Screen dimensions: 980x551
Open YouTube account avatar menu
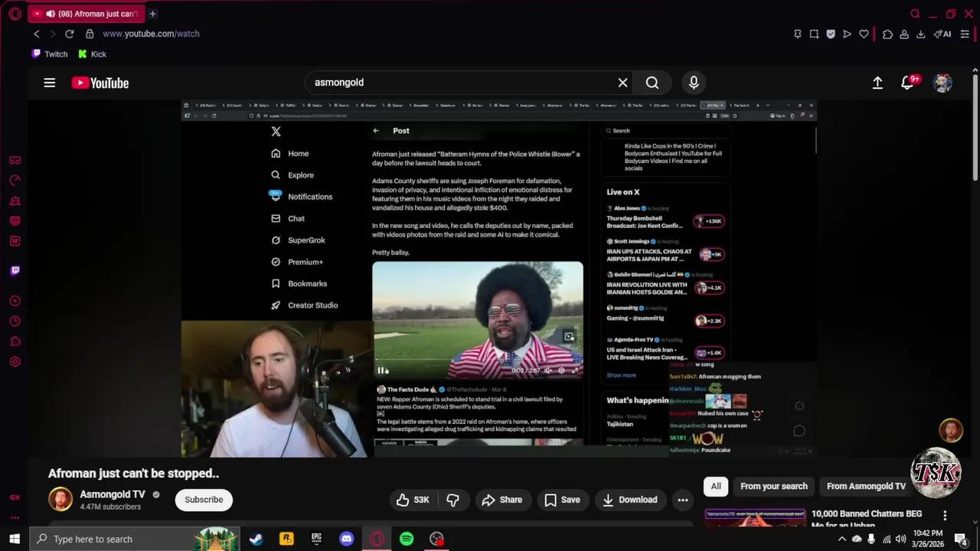point(942,83)
